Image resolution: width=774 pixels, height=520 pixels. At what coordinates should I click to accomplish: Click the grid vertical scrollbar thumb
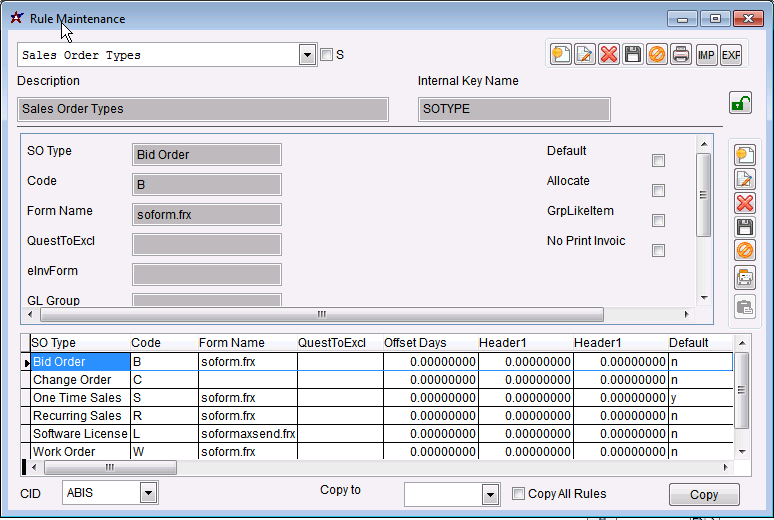742,390
